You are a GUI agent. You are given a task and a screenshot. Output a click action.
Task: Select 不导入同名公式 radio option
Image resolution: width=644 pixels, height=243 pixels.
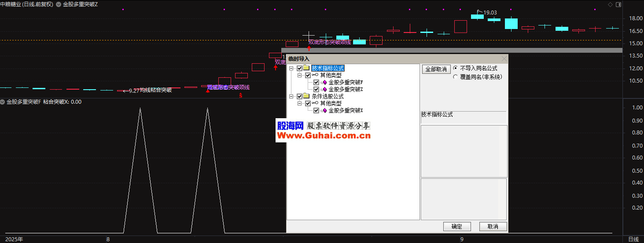[x=455, y=68]
